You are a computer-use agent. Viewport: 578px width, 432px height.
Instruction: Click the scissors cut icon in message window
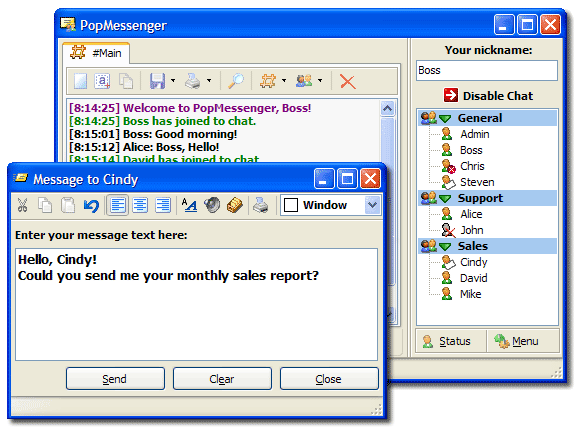pos(22,205)
